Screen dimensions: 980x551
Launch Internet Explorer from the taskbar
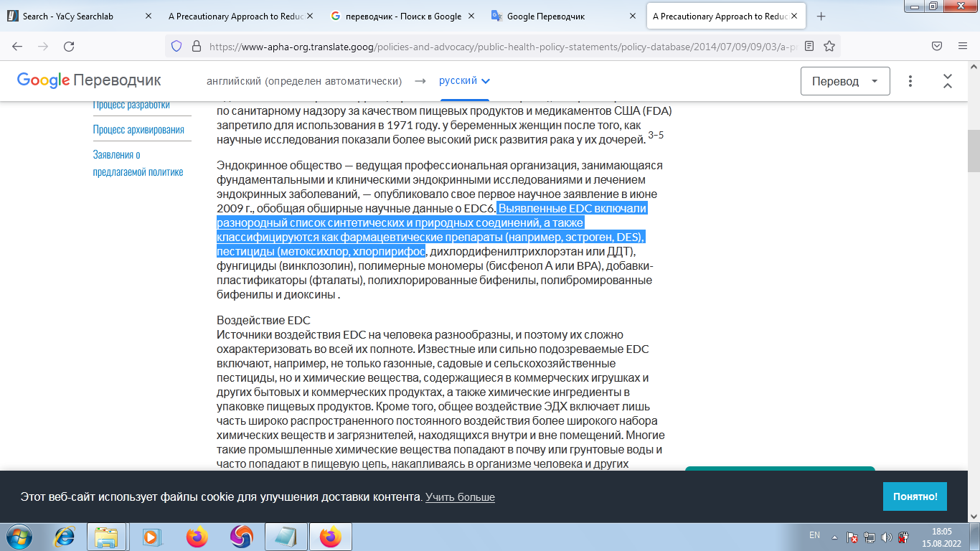pyautogui.click(x=65, y=536)
